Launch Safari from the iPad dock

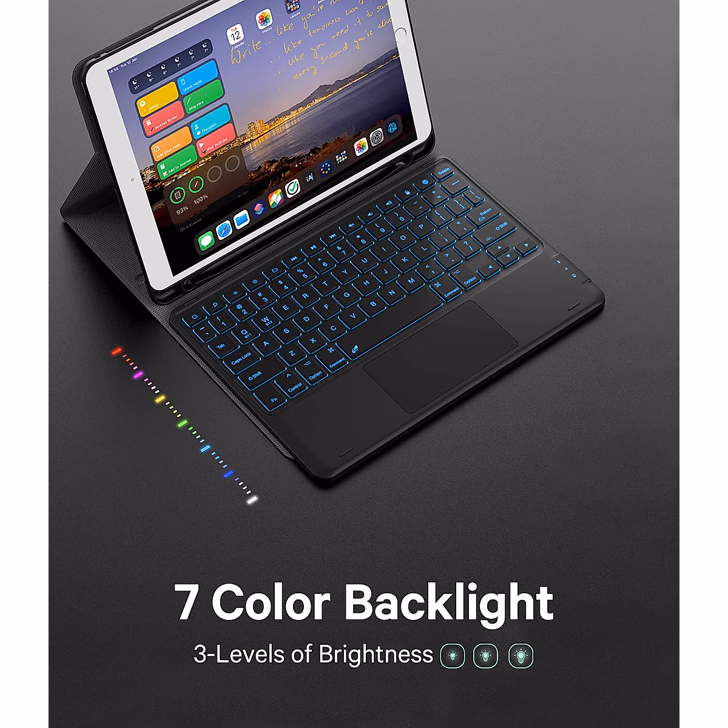[224, 231]
